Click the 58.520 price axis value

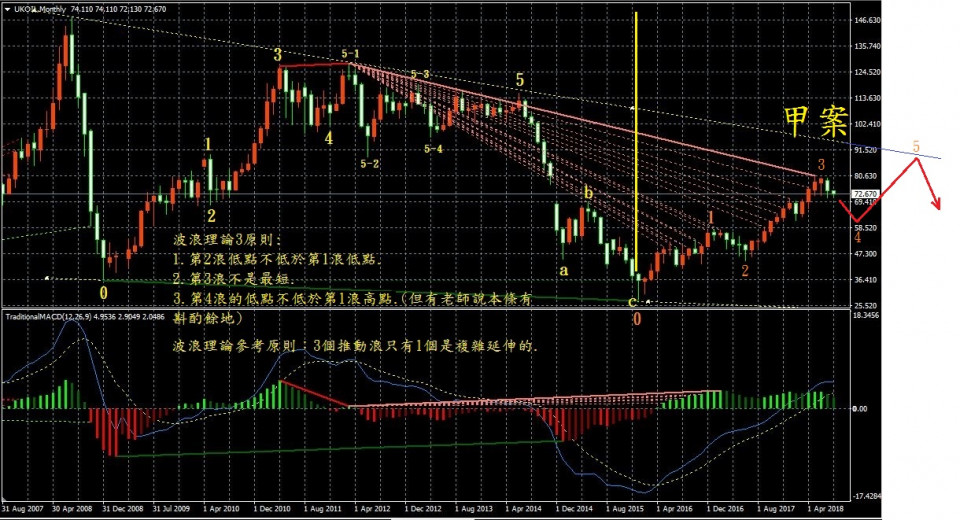(867, 228)
